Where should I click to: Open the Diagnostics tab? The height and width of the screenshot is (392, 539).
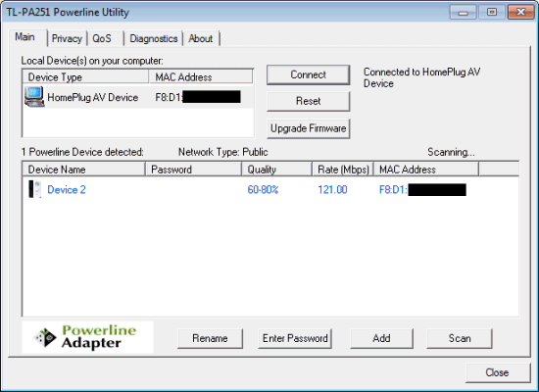[x=153, y=38]
